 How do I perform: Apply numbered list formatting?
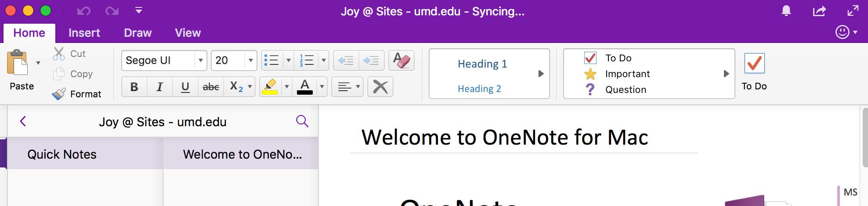[307, 60]
